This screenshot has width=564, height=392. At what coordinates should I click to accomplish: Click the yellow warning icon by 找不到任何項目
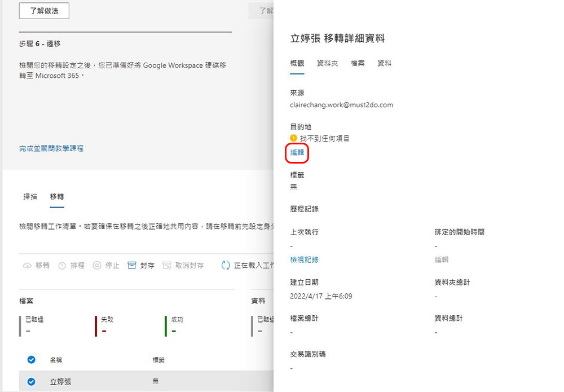point(293,138)
